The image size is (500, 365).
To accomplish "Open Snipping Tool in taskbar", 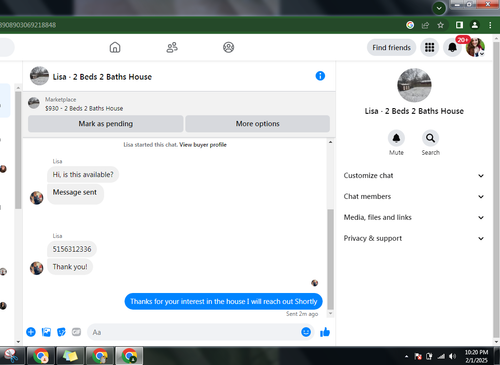I will point(12,356).
